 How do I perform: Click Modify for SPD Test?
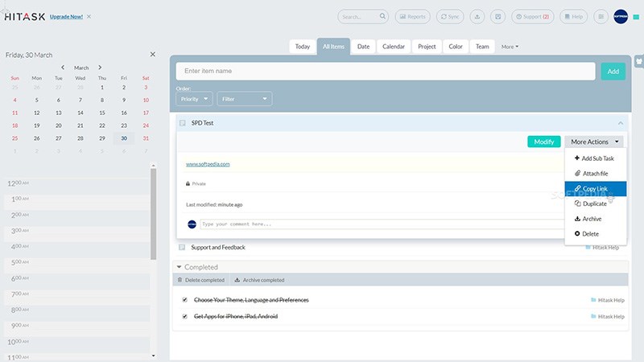(x=544, y=142)
